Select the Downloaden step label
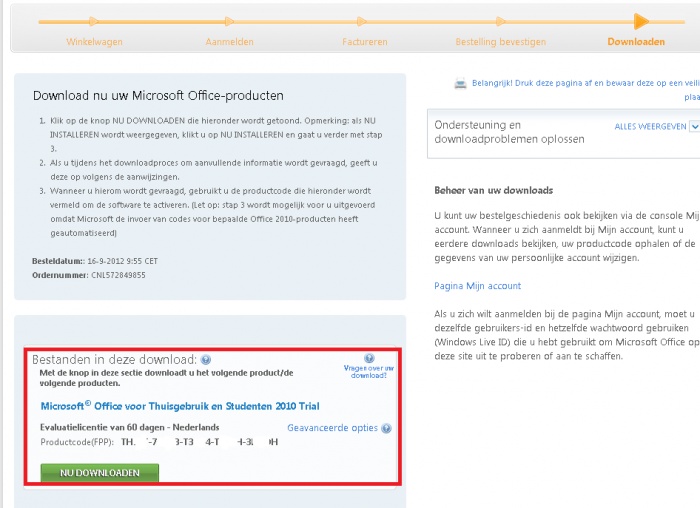This screenshot has width=700, height=508. coord(636,42)
